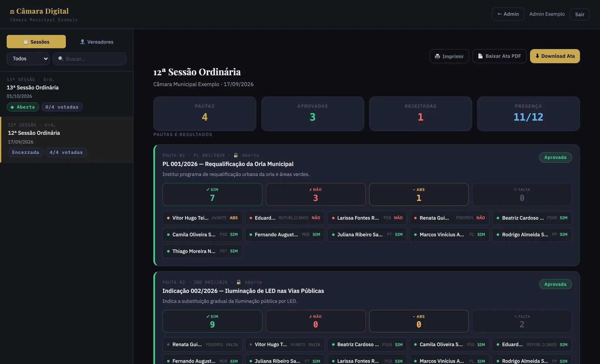Click the person icon on Vereadores tab
This screenshot has width=600, height=364.
(x=82, y=42)
